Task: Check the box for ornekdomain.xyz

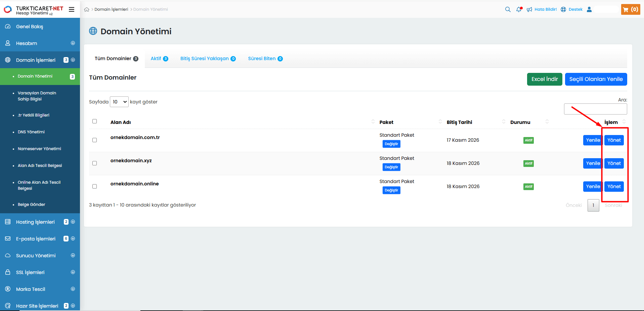Action: (94, 163)
